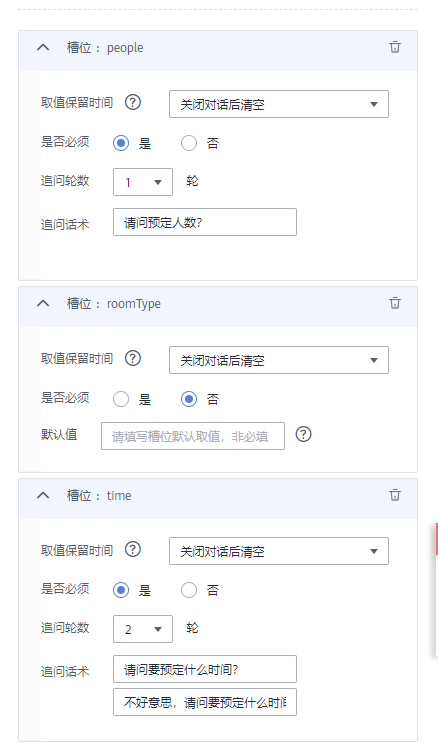Image resolution: width=438 pixels, height=748 pixels.
Task: Open help icon for people retention time
Action: pos(133,102)
